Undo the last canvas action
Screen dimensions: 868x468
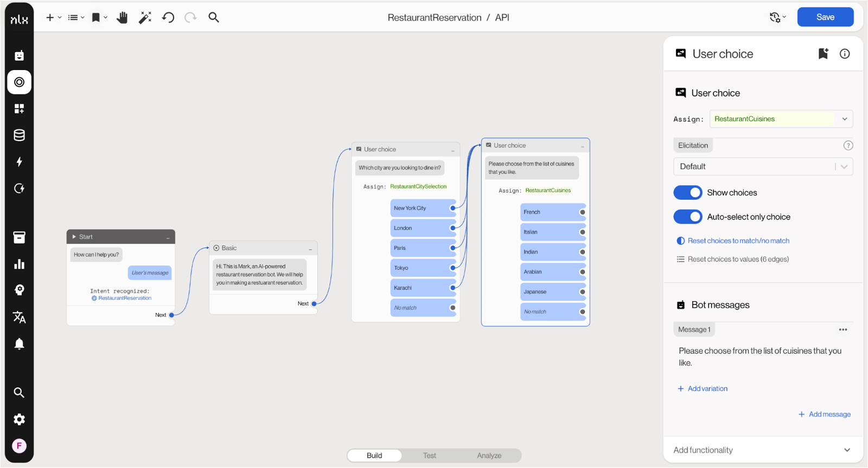click(168, 17)
